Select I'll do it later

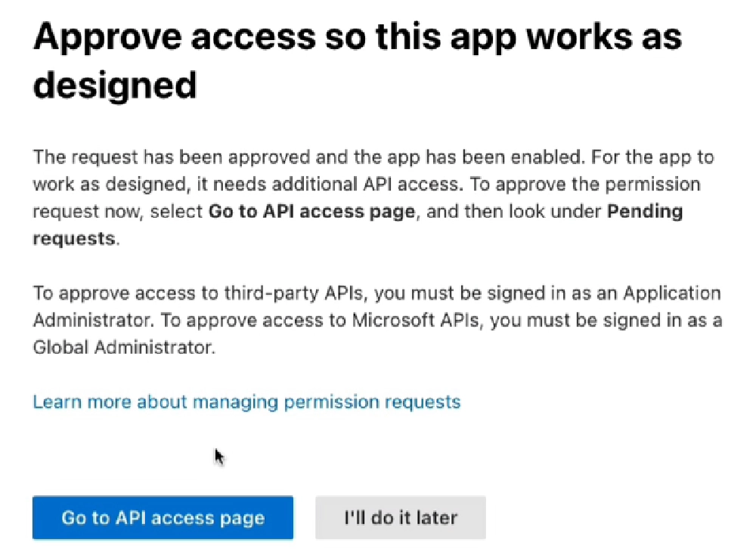tap(400, 517)
